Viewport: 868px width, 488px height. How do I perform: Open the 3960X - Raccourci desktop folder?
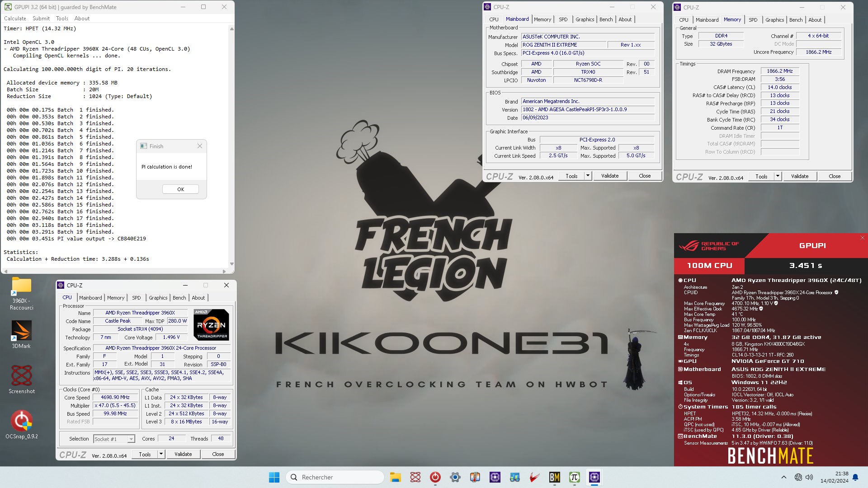click(x=22, y=294)
